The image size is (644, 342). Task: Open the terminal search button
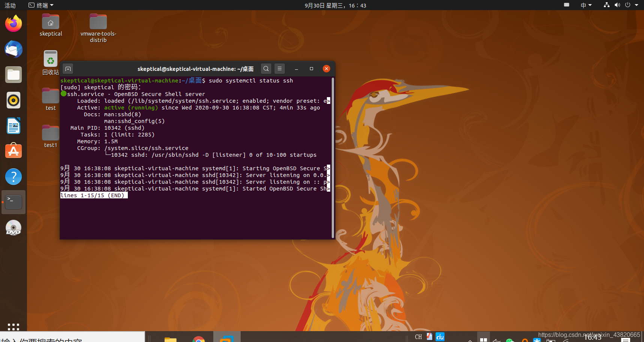[266, 69]
